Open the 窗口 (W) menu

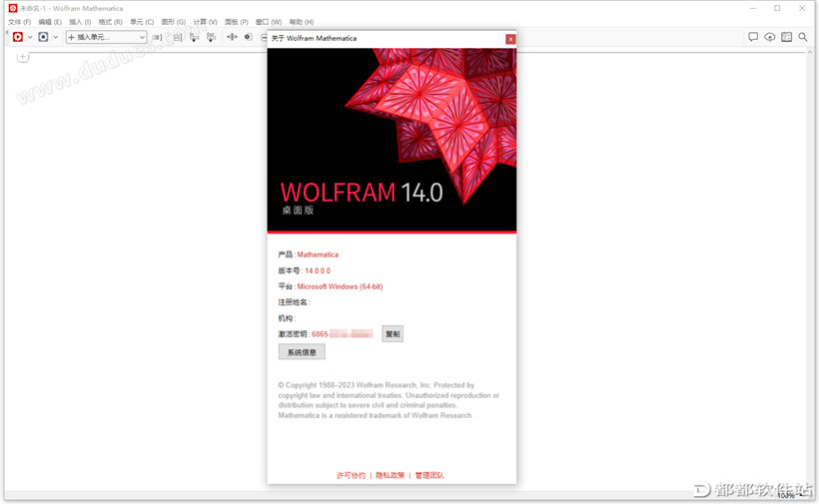[x=269, y=22]
